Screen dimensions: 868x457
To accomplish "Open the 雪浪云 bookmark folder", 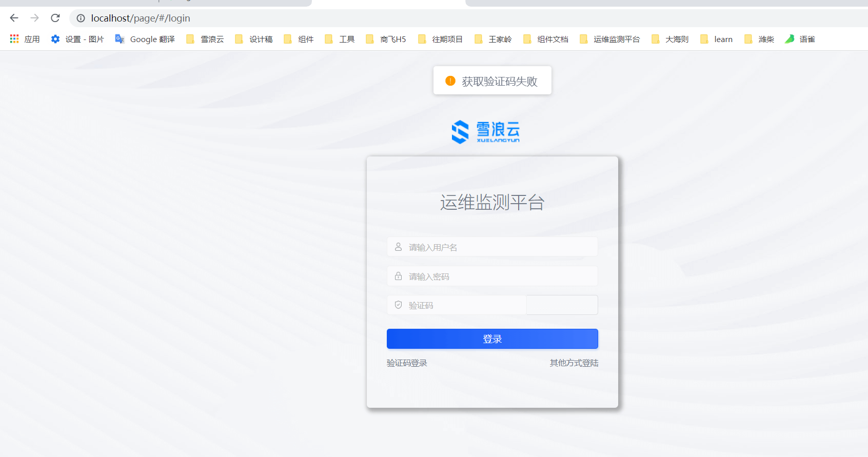I will coord(205,39).
